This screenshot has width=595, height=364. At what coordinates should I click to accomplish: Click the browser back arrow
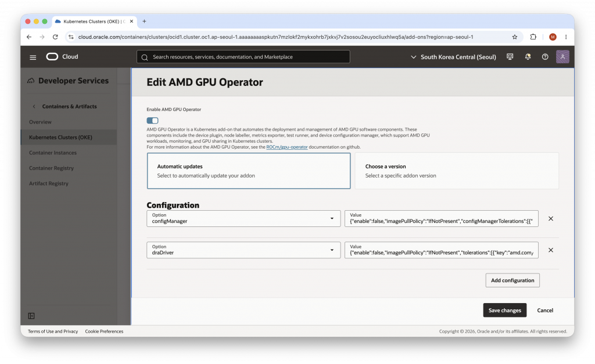coord(29,37)
